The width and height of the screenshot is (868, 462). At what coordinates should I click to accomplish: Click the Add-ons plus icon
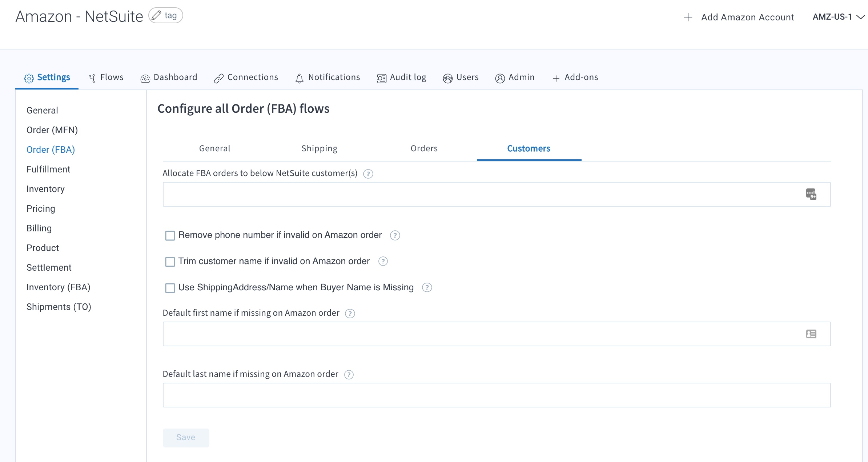click(556, 78)
